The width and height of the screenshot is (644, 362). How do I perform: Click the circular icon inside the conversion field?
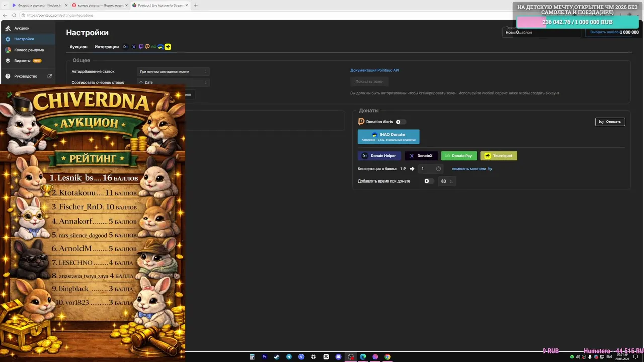[x=438, y=169]
